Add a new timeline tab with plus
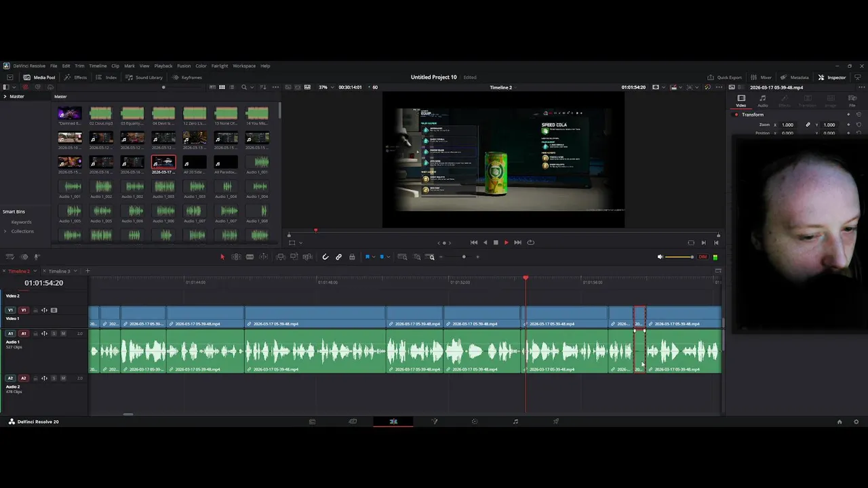Viewport: 868px width, 488px height. (87, 271)
